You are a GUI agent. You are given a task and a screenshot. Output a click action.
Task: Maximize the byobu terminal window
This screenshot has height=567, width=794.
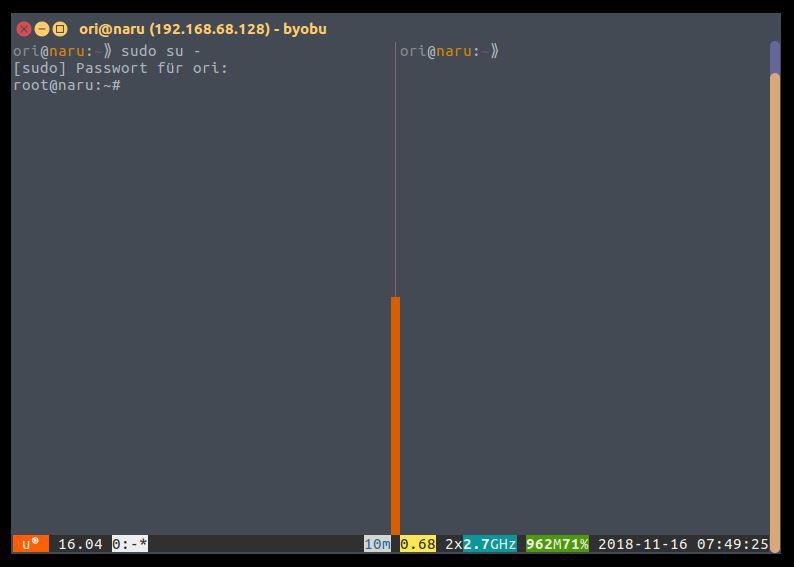[x=60, y=29]
